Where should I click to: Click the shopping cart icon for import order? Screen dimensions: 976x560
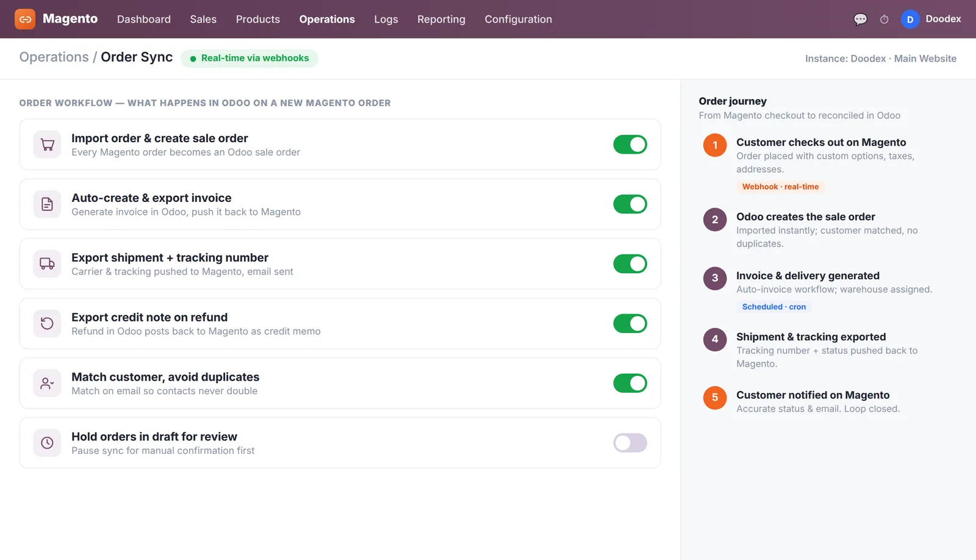tap(47, 145)
